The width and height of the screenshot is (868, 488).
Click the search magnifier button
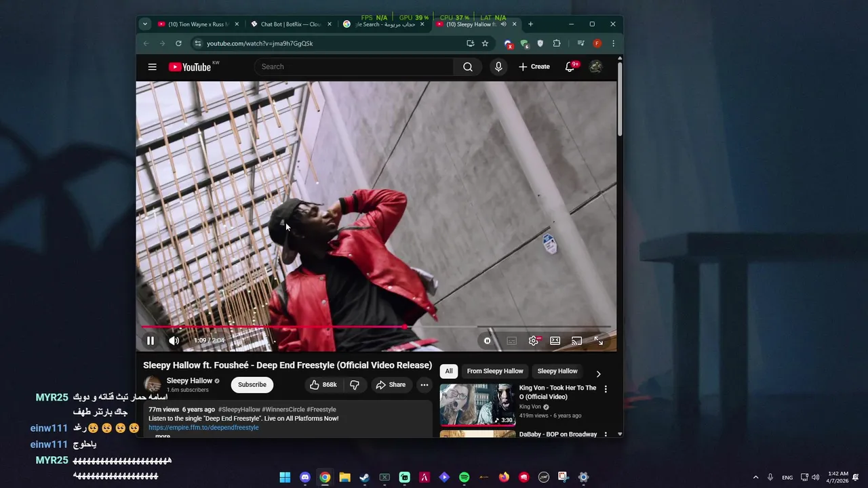468,66
